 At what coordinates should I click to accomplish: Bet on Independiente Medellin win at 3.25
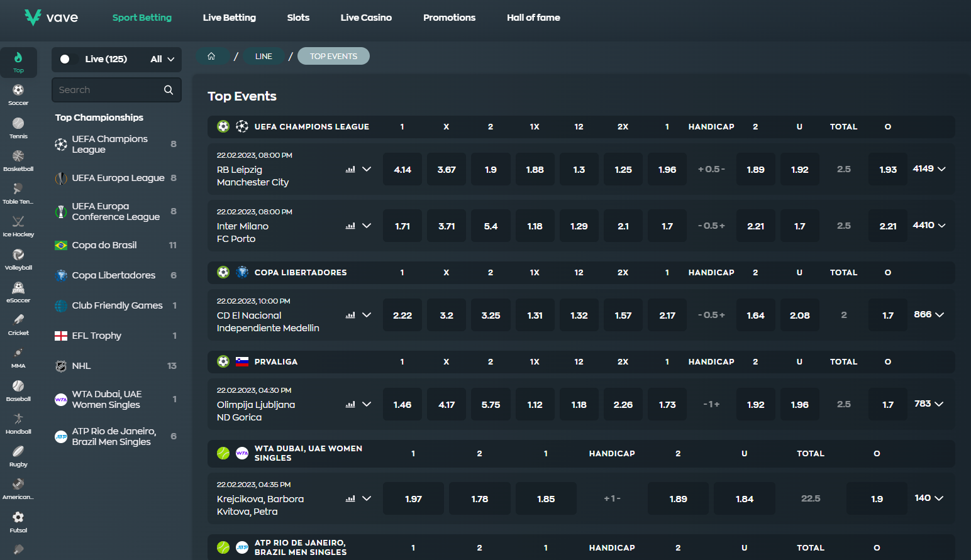491,316
